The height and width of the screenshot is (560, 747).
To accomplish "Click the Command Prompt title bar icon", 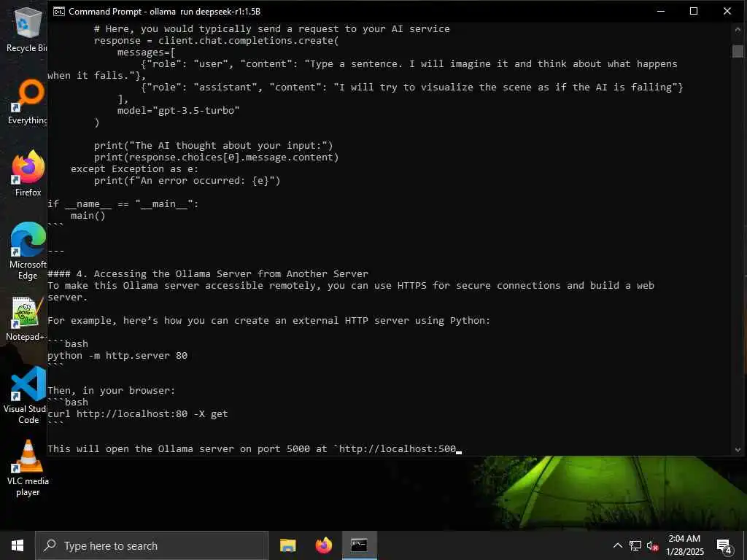I will [58, 12].
